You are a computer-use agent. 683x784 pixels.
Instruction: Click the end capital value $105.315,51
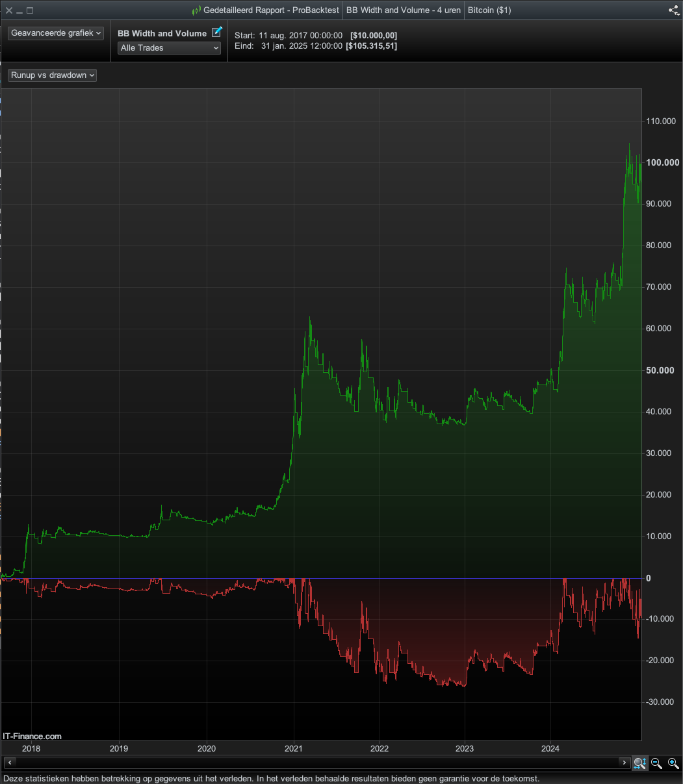pos(372,46)
